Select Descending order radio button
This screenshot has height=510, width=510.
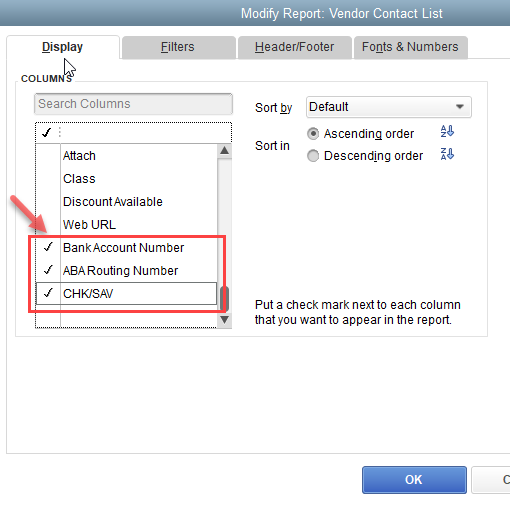click(313, 156)
